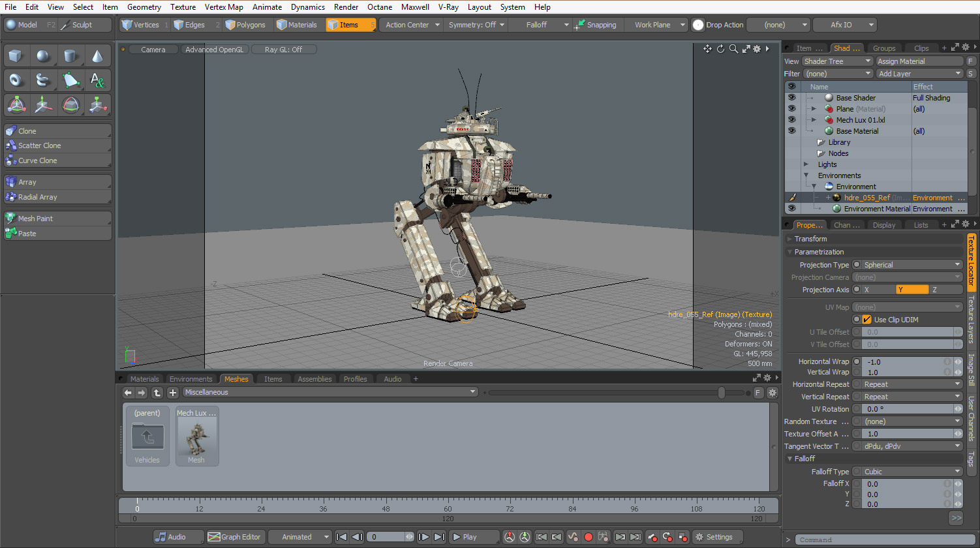
Task: Collapse the Falloff section
Action: [x=789, y=459]
